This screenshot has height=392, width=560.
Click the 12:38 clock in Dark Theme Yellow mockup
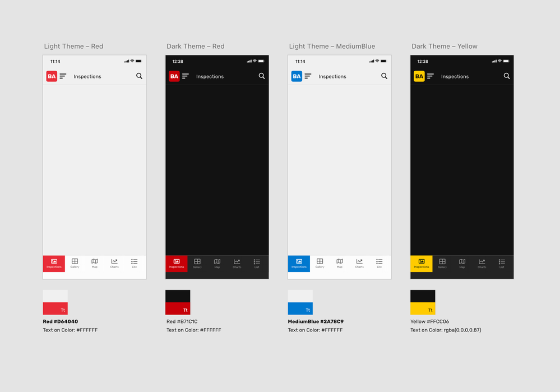[x=423, y=62]
